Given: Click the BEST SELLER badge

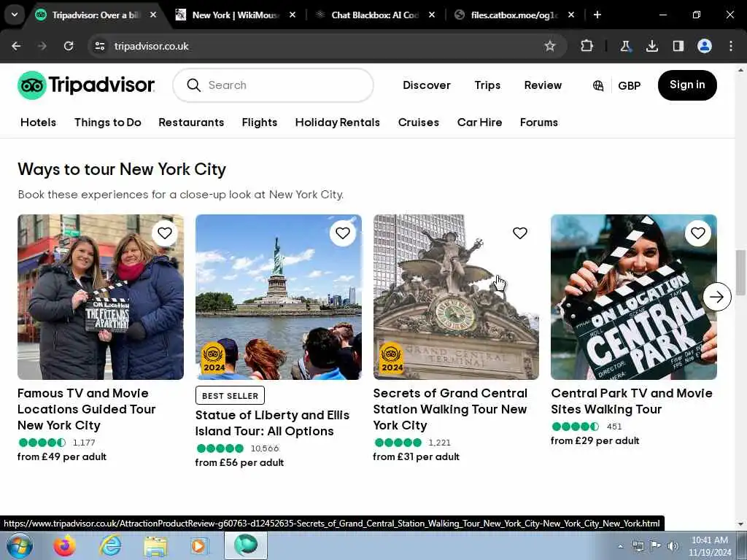Looking at the screenshot, I should [230, 396].
